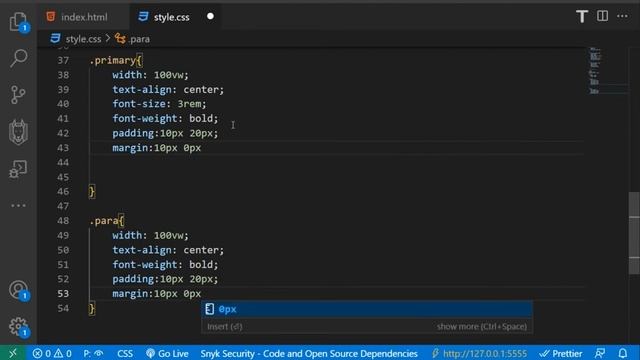Select the style.css tab

tap(171, 17)
